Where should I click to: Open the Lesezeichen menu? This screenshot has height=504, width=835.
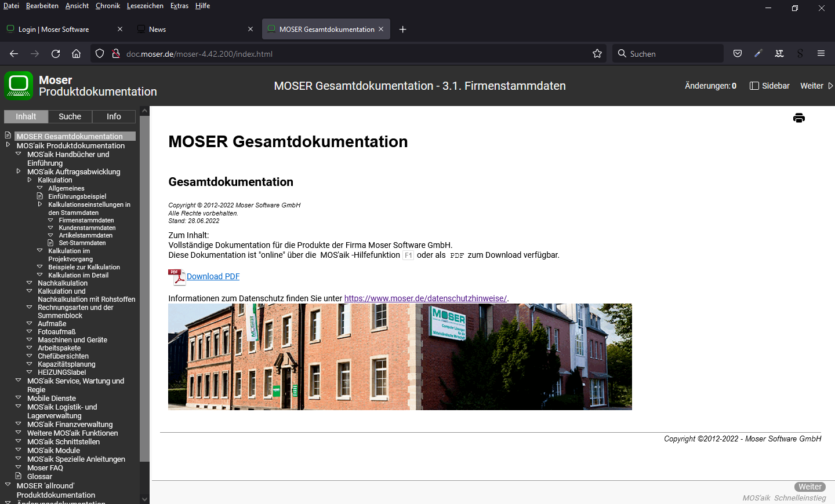[145, 6]
